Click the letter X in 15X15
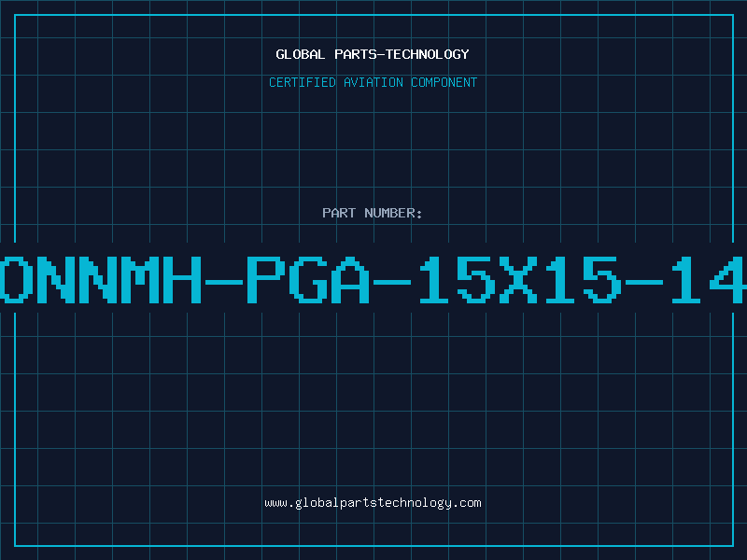This screenshot has width=747, height=560. tap(518, 280)
